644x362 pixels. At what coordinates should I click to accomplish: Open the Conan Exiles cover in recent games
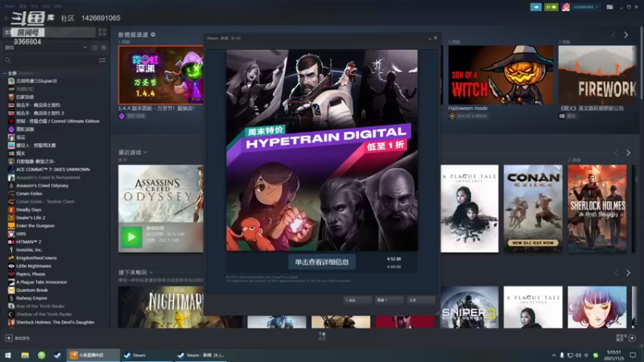[x=533, y=208]
